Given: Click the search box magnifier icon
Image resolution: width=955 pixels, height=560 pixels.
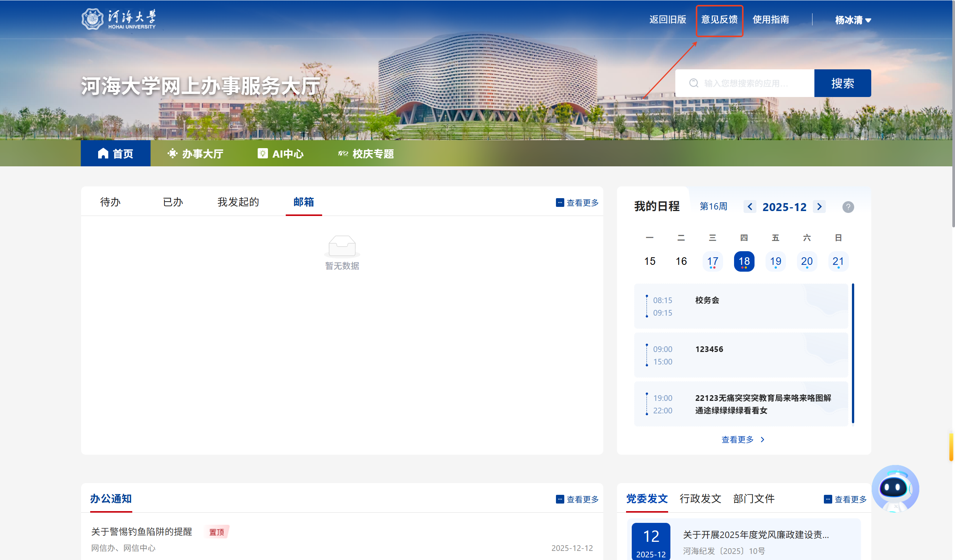Looking at the screenshot, I should coord(694,83).
